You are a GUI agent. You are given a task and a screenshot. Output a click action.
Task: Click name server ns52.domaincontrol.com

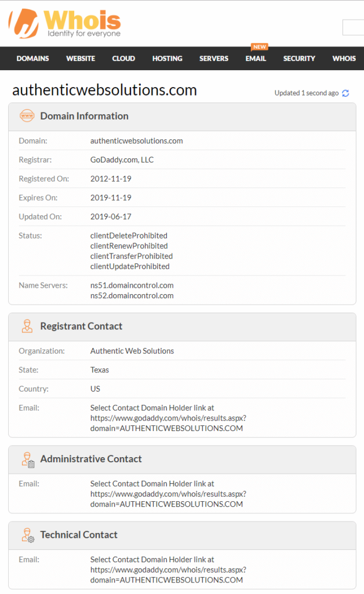point(132,295)
